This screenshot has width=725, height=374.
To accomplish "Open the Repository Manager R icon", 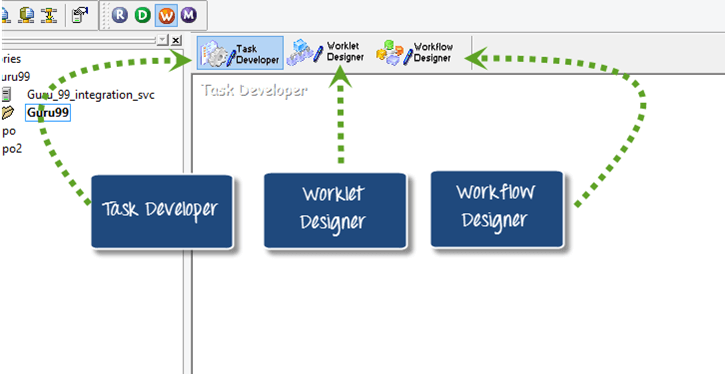I will pos(120,15).
